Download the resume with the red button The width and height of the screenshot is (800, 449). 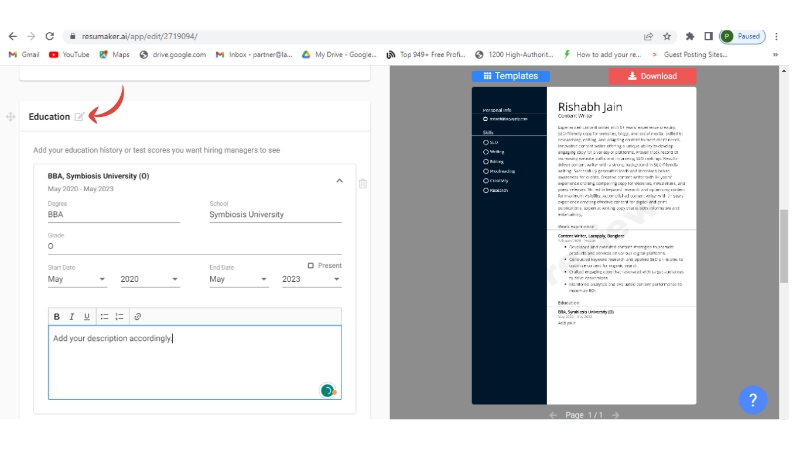(x=652, y=76)
